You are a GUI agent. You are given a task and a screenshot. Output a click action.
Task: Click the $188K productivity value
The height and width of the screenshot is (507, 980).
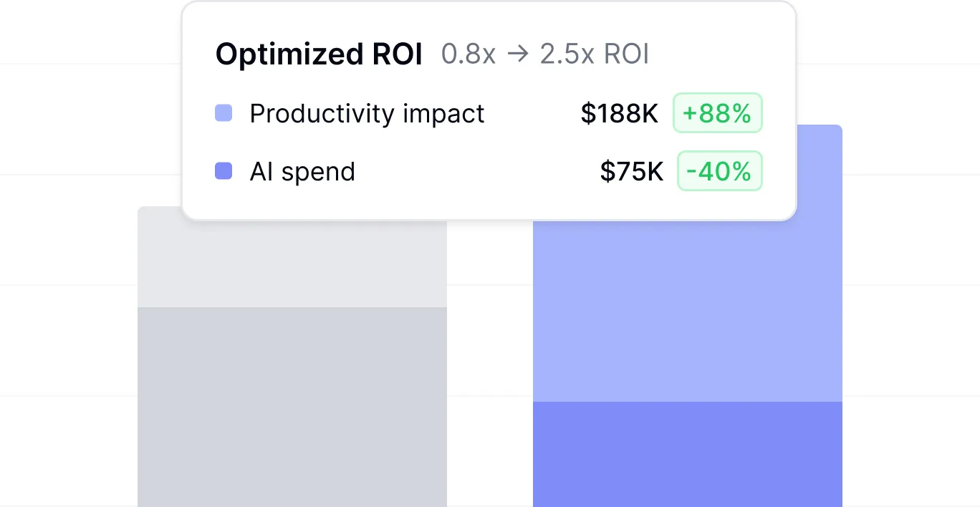coord(619,114)
